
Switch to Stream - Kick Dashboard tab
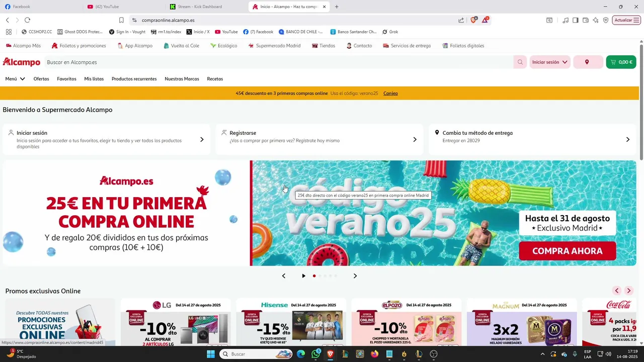[206, 7]
